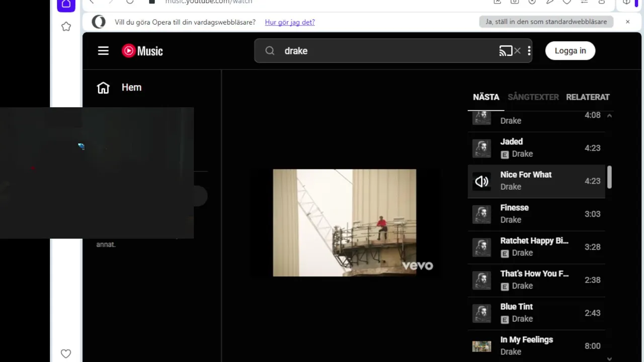
Task: Click the Blue Tint album thumbnail
Action: (x=481, y=313)
